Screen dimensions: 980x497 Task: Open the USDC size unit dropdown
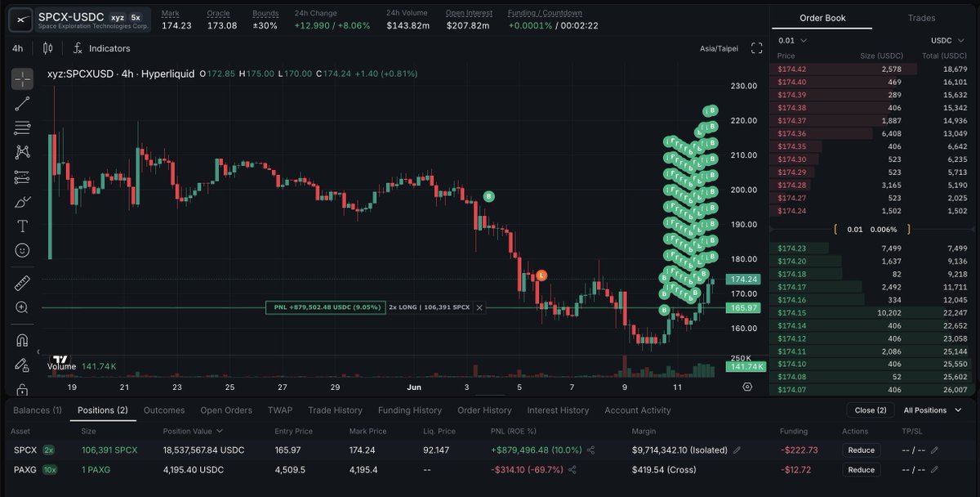(948, 40)
